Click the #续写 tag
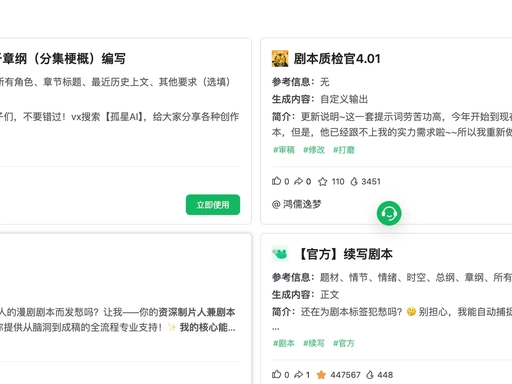This screenshot has height=384, width=512. point(314,343)
